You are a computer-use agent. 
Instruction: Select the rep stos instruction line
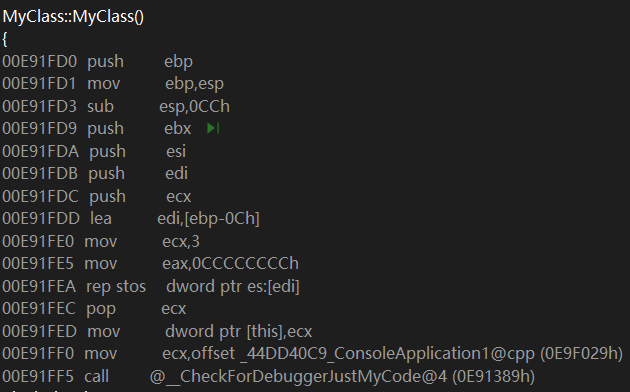[151, 286]
